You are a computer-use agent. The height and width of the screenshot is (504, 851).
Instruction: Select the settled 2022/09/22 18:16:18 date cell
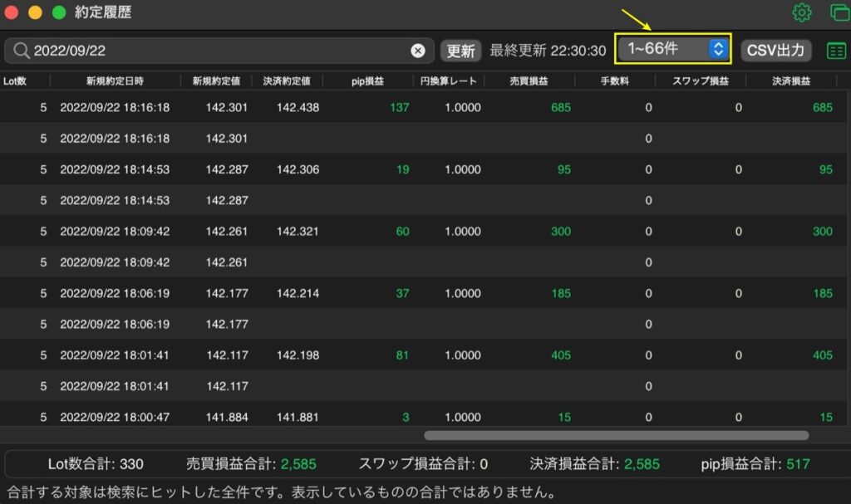coord(115,107)
